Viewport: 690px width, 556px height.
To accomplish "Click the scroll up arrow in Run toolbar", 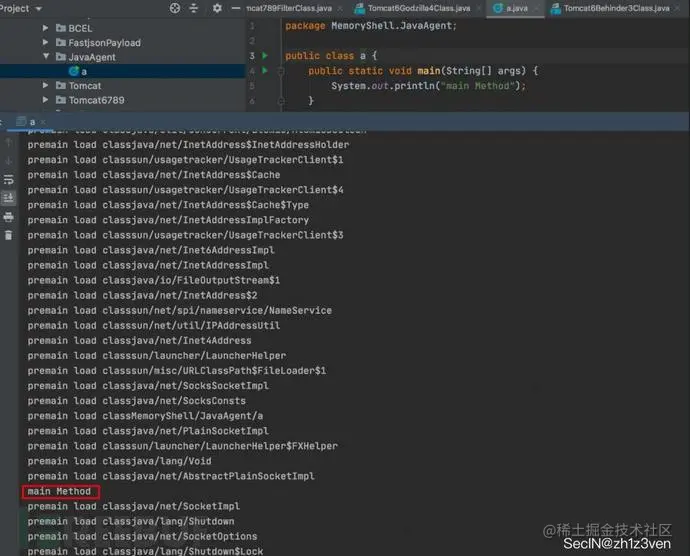I will click(9, 143).
